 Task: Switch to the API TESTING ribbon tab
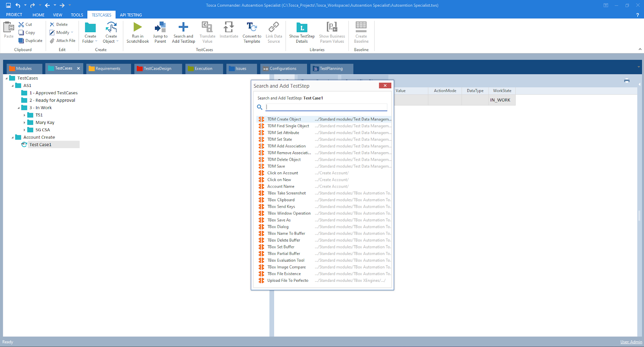(x=131, y=15)
